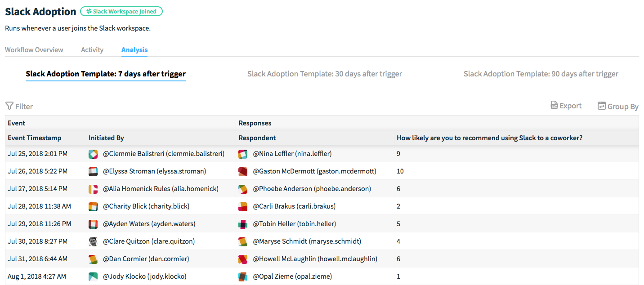Click Clare Quitzon's profile photo

tap(93, 241)
